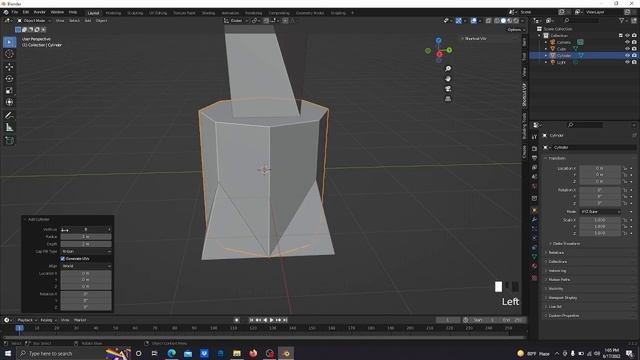Select the Cursor tool
Screen dimensions: 640x360
click(9, 54)
